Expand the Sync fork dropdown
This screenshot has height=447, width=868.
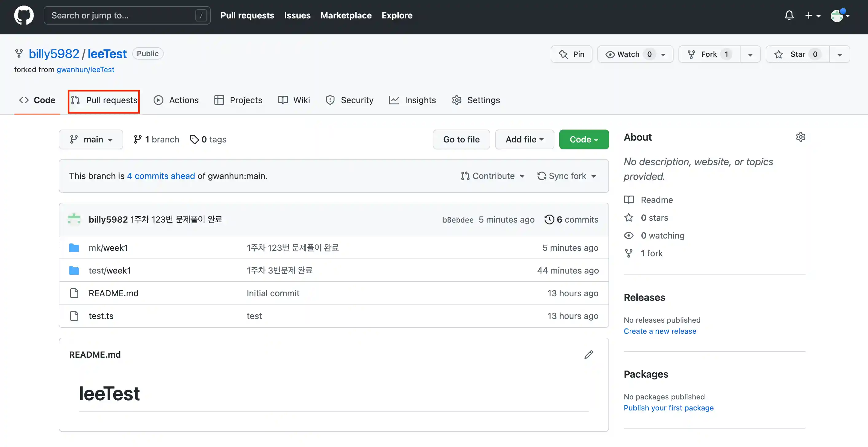tap(567, 176)
